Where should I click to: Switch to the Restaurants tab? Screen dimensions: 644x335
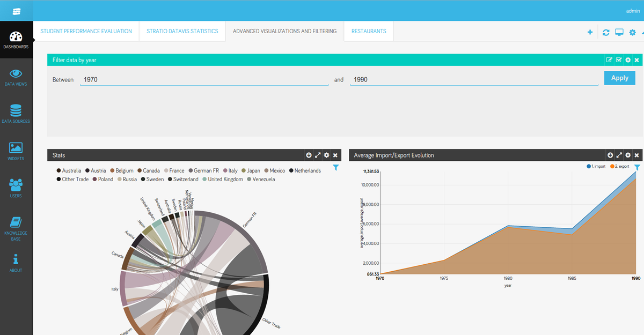click(x=369, y=31)
